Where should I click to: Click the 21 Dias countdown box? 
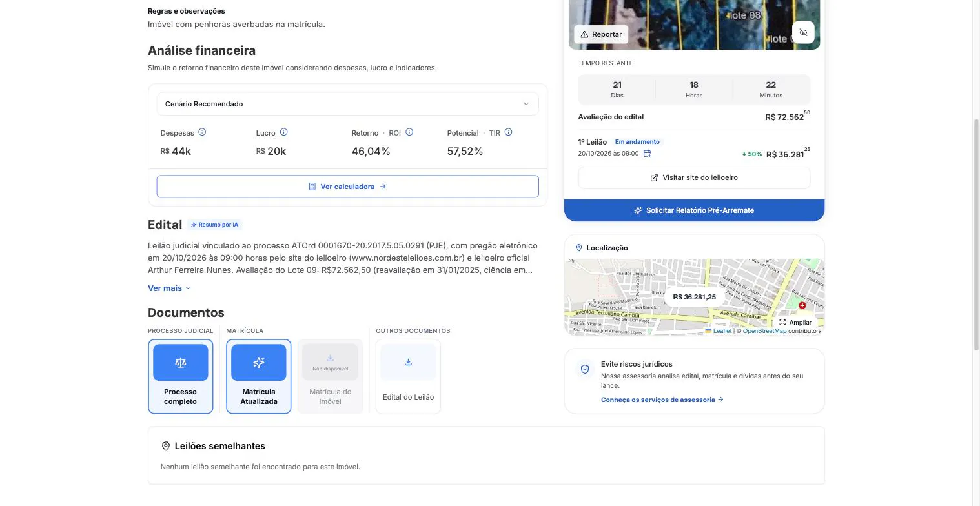click(617, 89)
